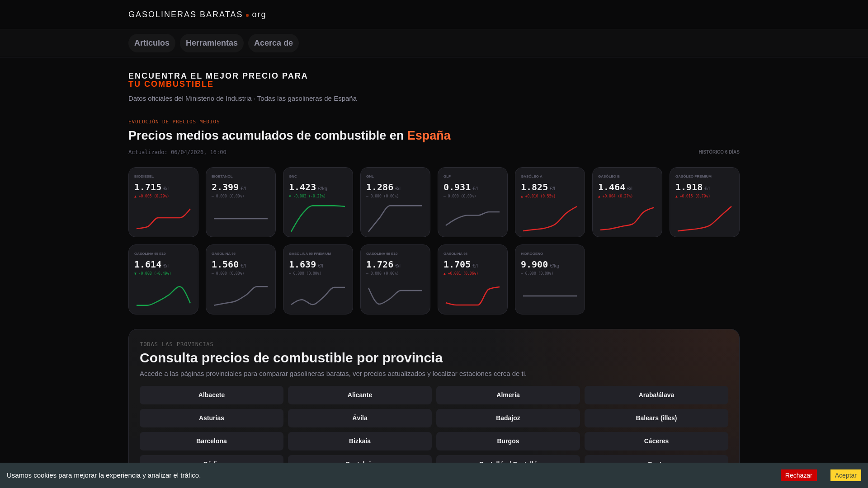868x488 pixels.
Task: Click the 9.900 Hidrógeno price value
Action: tap(534, 264)
